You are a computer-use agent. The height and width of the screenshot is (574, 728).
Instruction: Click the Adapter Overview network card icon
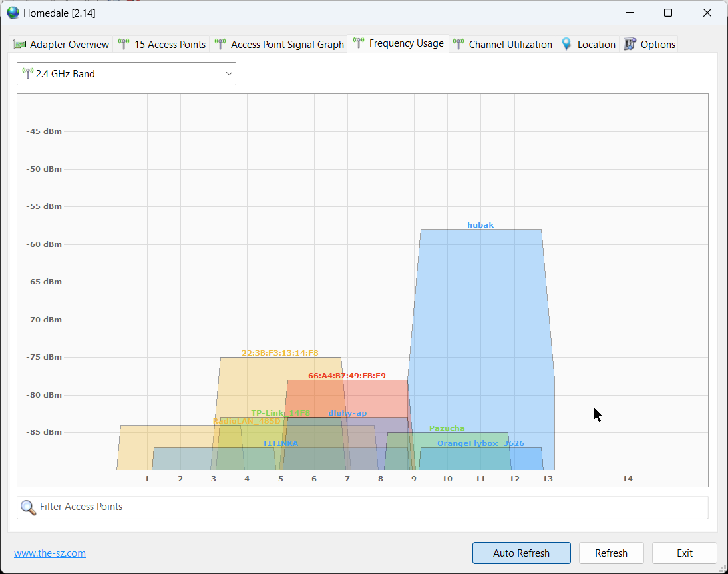tap(20, 45)
